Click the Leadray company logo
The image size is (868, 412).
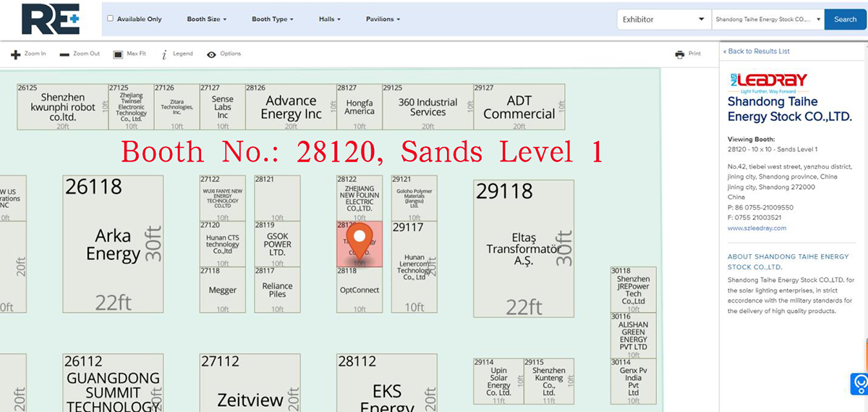[767, 82]
